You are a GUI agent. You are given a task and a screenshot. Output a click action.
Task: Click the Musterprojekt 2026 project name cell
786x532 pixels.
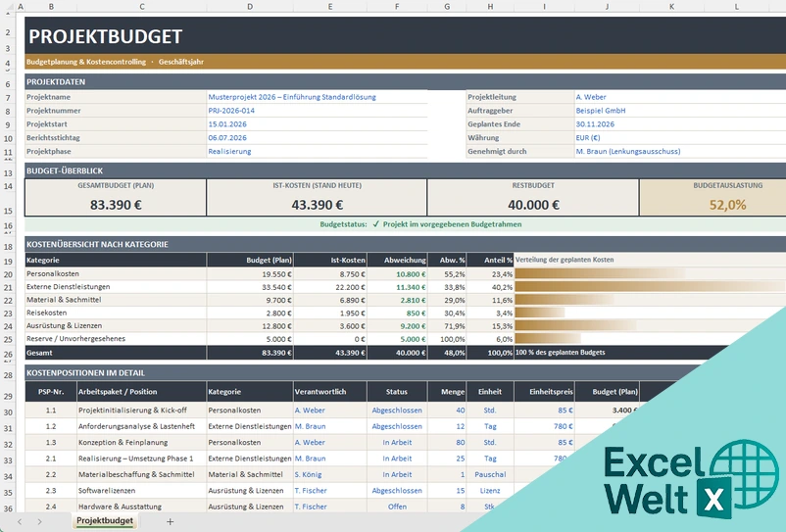[317, 97]
